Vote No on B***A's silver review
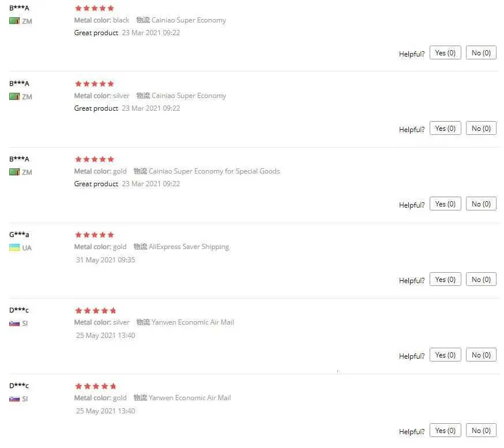Viewport: 504px width, 448px height. pyautogui.click(x=481, y=129)
